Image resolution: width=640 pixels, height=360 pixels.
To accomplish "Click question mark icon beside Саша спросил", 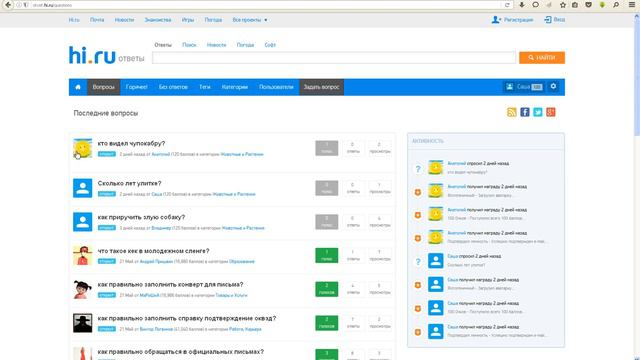I will coord(418,262).
